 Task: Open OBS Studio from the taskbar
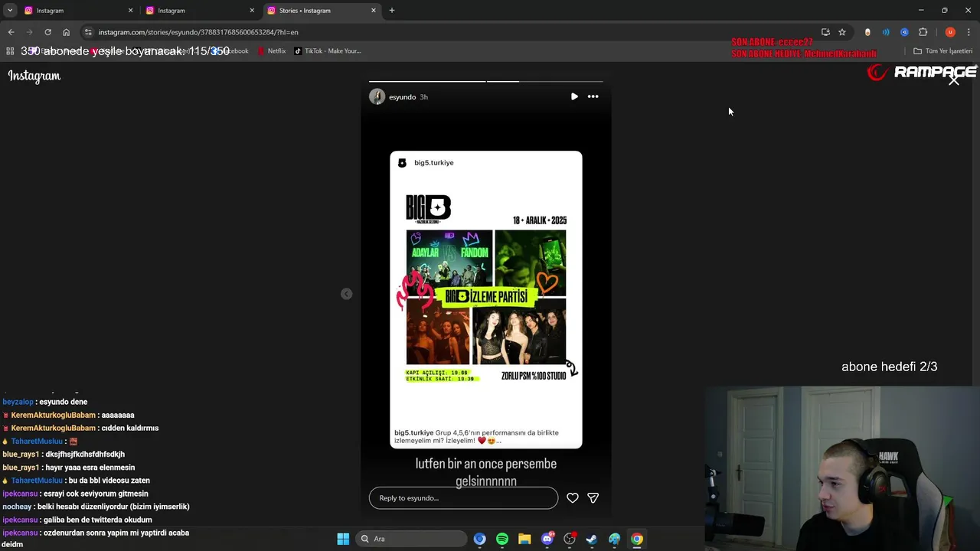(570, 539)
